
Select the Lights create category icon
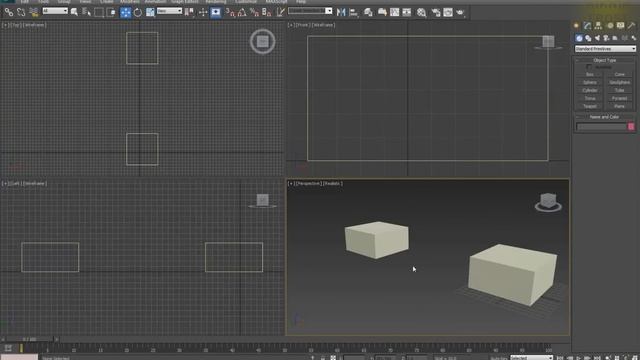(x=597, y=38)
